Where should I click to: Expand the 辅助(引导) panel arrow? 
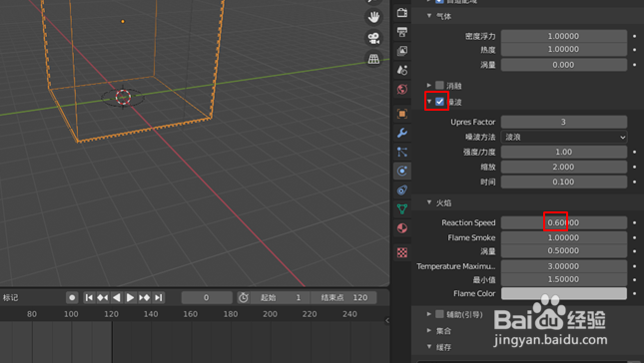click(429, 314)
